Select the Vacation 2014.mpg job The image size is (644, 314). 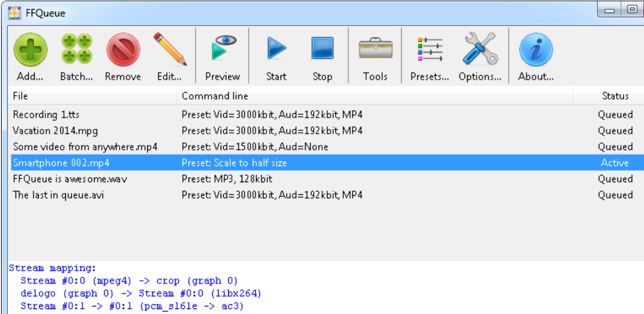click(x=55, y=131)
